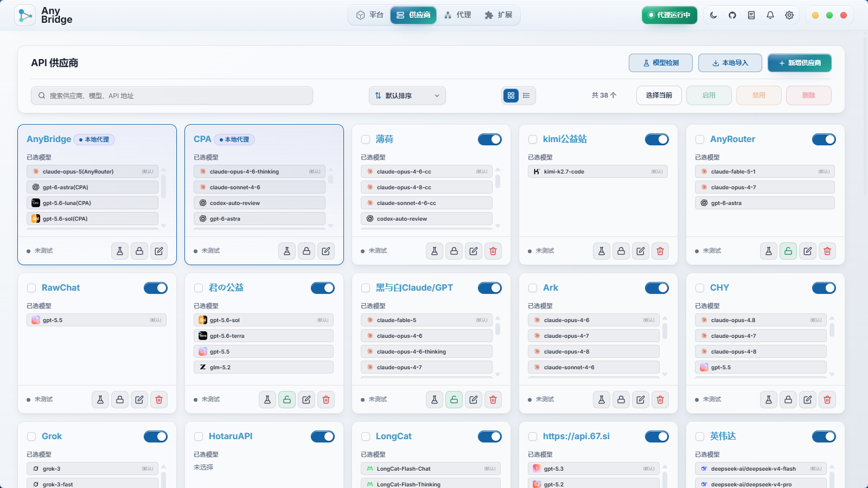
Task: Click the glm-5.2 model row
Action: click(x=264, y=368)
